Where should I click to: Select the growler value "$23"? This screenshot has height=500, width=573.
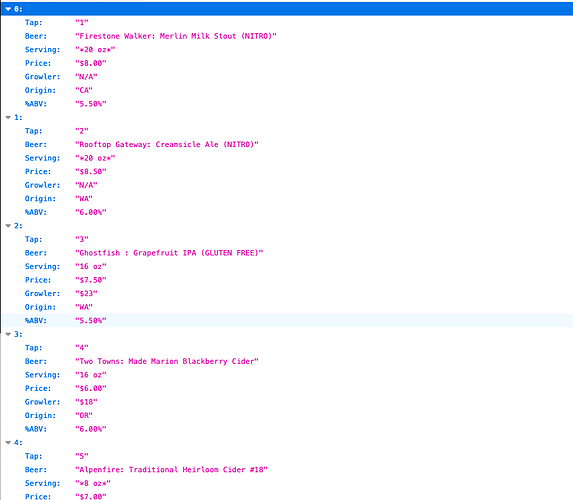click(86, 293)
